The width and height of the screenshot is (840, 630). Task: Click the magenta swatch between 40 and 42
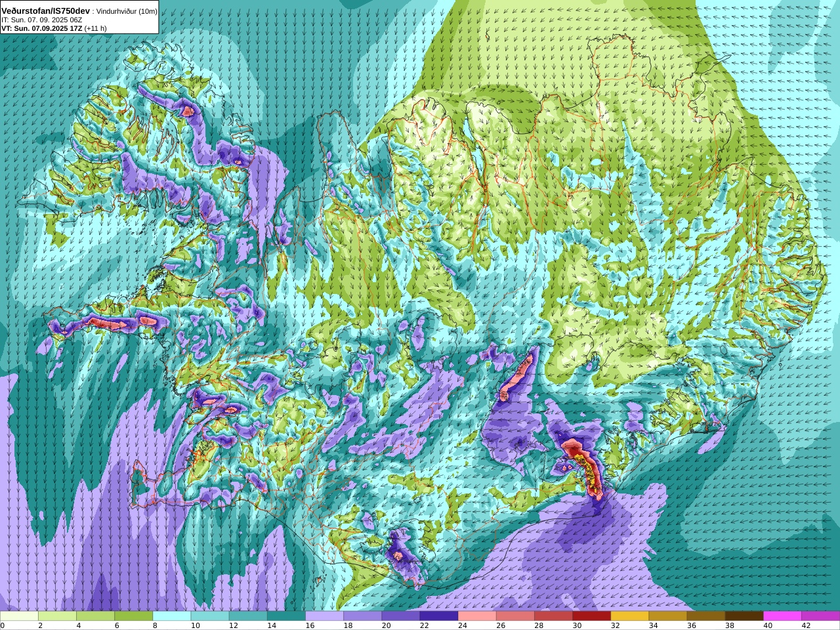[782, 616]
